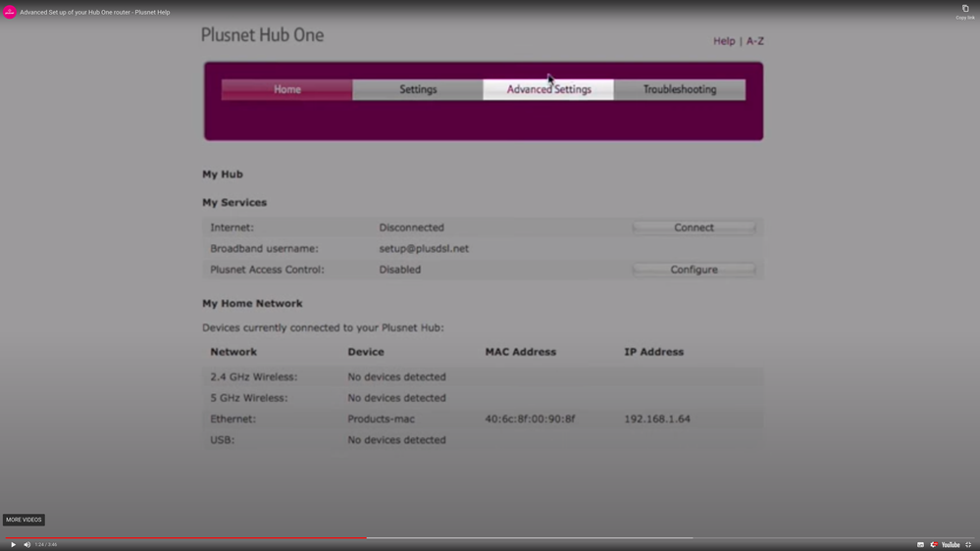
Task: Seek on the video progress bar
Action: pos(490,537)
